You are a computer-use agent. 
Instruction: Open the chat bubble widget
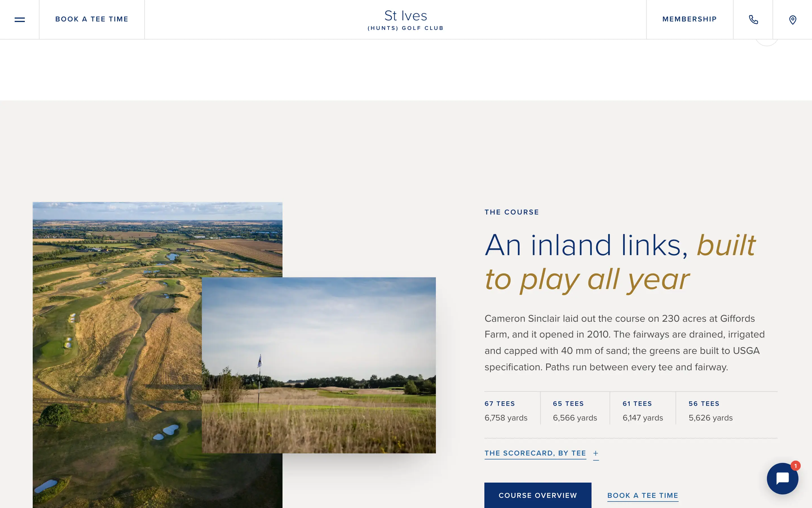pyautogui.click(x=782, y=478)
